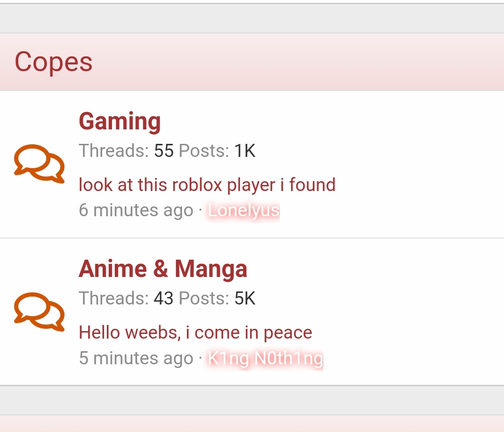
Task: Click the 'Threads:' label under Gaming
Action: click(x=113, y=151)
